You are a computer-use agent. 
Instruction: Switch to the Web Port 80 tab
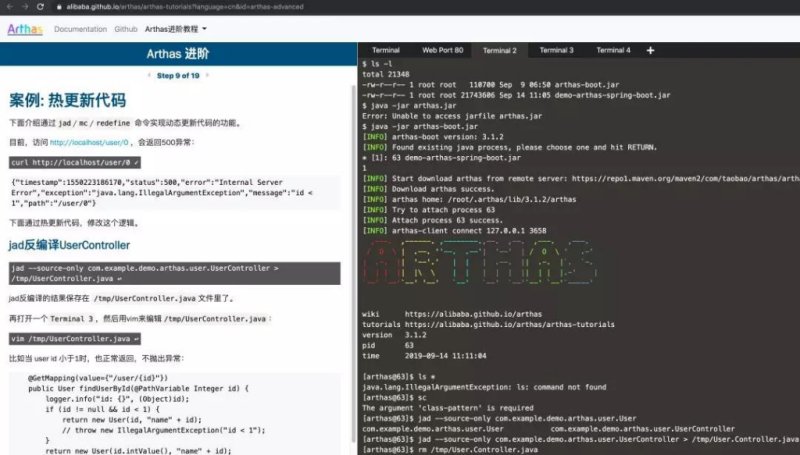(x=442, y=50)
